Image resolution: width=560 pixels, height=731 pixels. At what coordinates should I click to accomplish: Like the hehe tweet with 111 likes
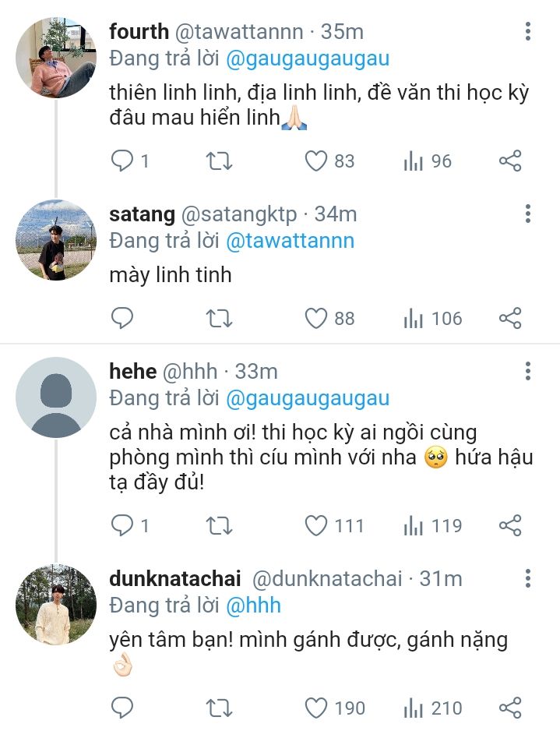pyautogui.click(x=315, y=526)
